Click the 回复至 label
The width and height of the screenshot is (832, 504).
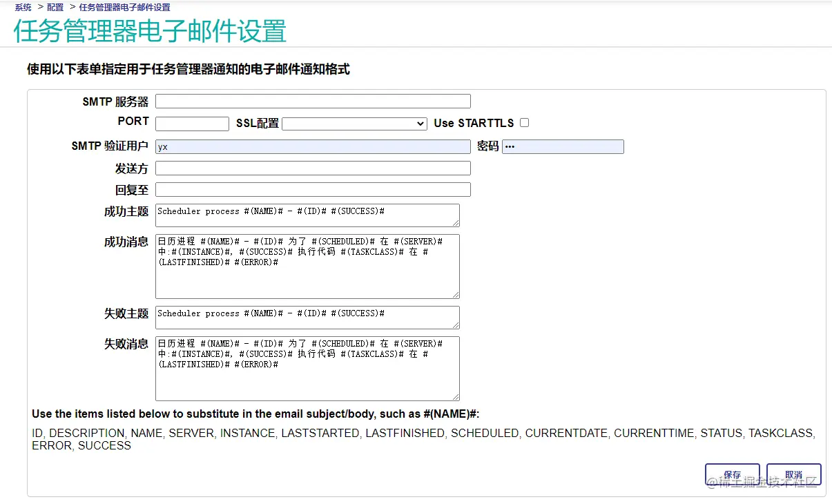pyautogui.click(x=132, y=190)
